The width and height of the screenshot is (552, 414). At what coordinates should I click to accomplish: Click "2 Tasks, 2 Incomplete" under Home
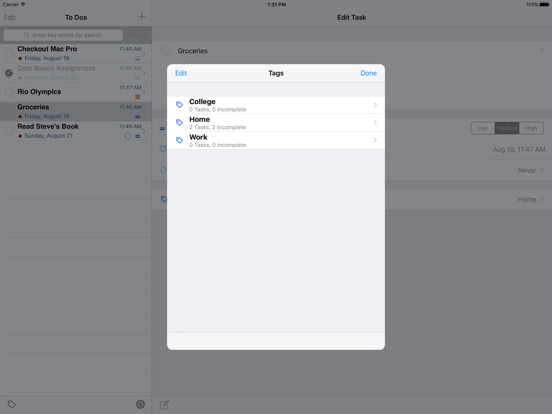point(218,127)
